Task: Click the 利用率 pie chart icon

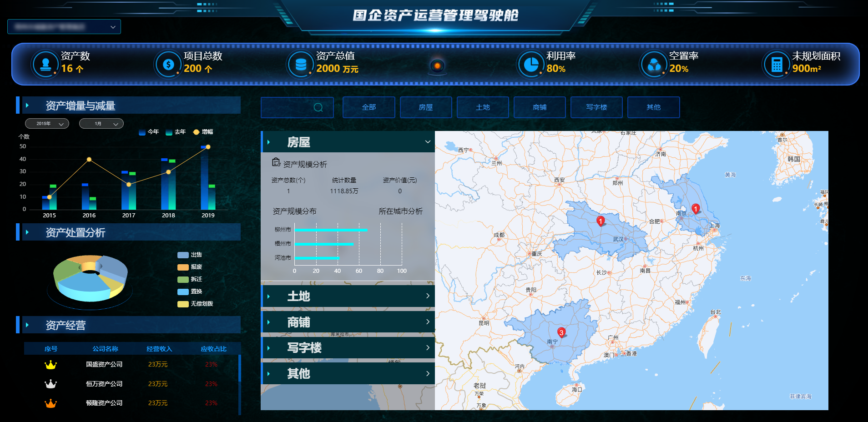Action: pyautogui.click(x=531, y=64)
